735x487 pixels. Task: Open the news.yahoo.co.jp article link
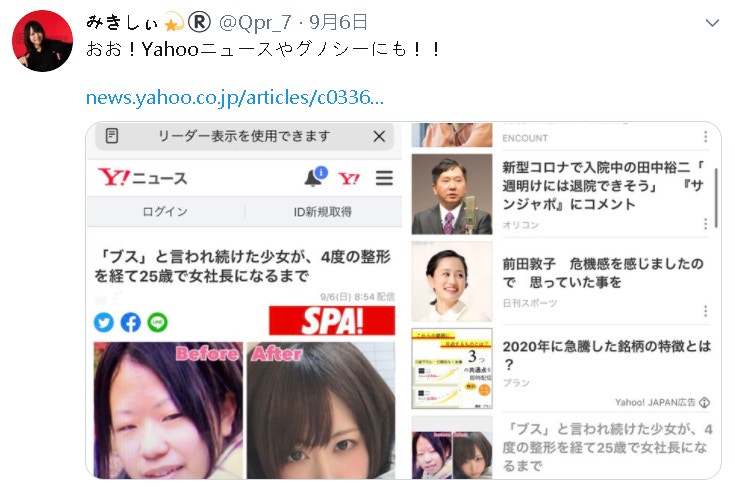click(x=234, y=97)
